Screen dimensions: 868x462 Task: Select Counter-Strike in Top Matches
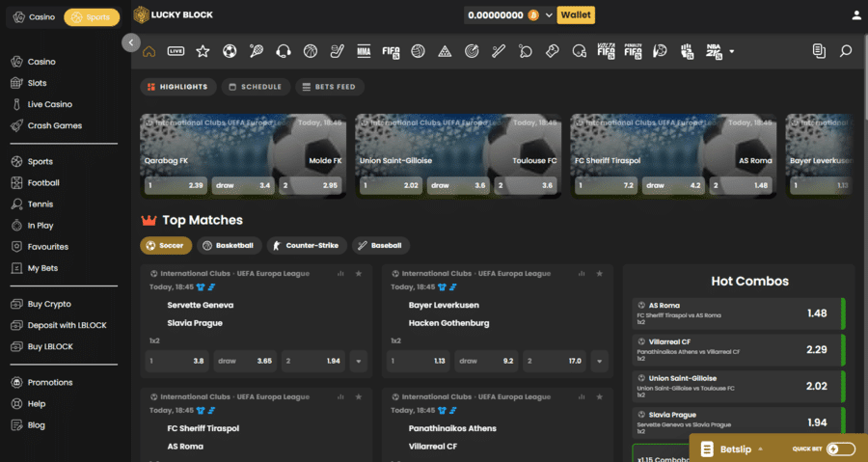tap(306, 246)
